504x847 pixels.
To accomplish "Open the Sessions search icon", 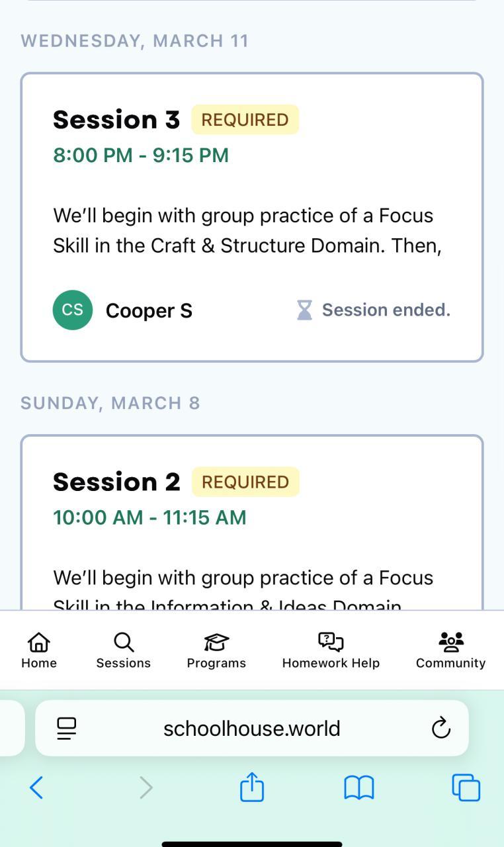I will (x=124, y=642).
